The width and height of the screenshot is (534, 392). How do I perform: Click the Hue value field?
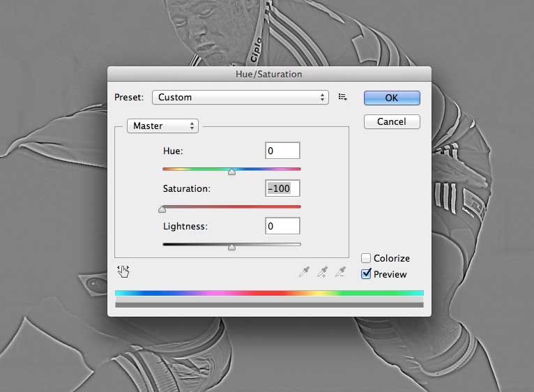tap(282, 151)
